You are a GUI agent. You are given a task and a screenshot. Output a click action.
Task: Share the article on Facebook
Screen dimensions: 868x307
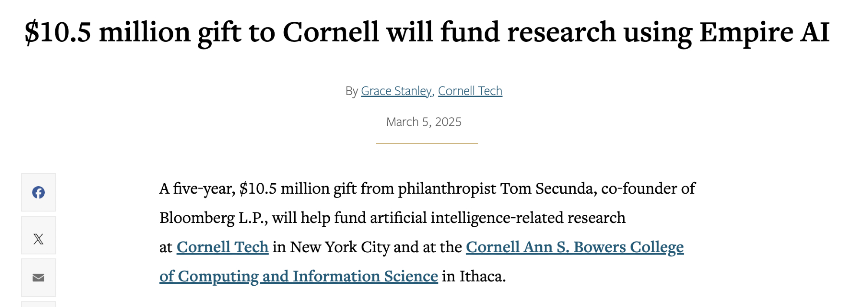point(38,192)
